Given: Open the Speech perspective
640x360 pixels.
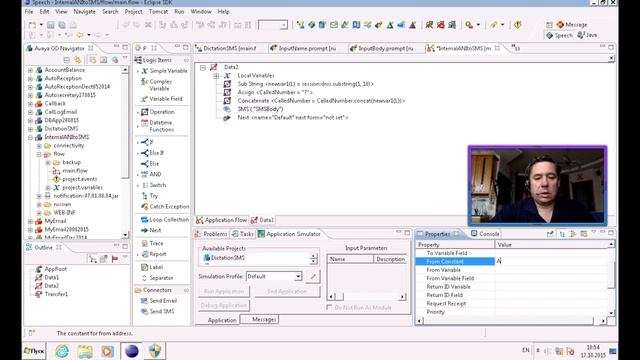Looking at the screenshot, I should (560, 36).
